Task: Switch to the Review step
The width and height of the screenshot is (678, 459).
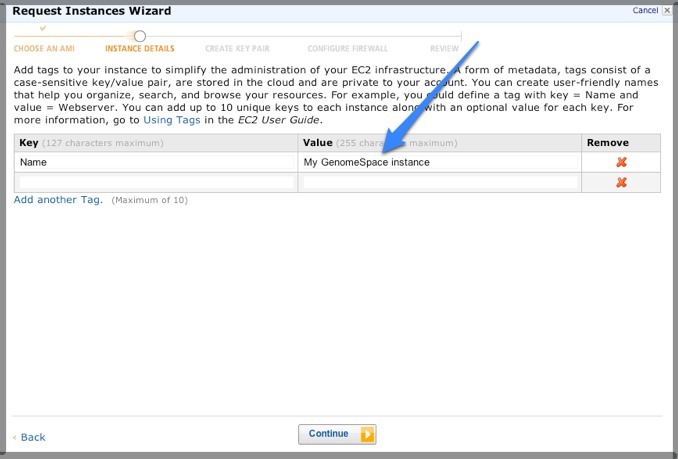Action: (x=444, y=48)
